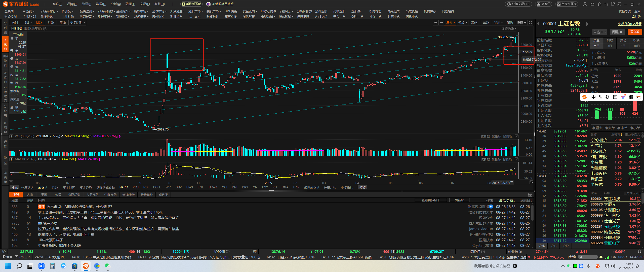The image size is (644, 272).
Task: Open 快速交易F12 quick trade
Action: tap(518, 4)
